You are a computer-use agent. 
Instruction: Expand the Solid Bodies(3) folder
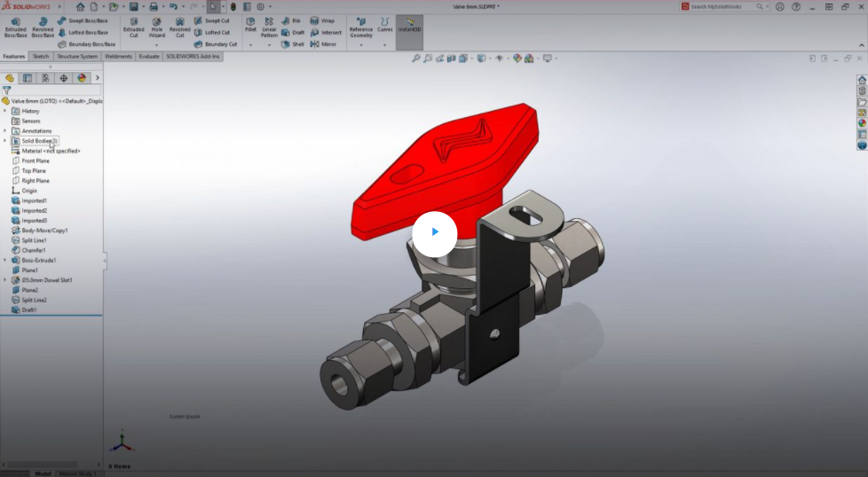tap(5, 141)
